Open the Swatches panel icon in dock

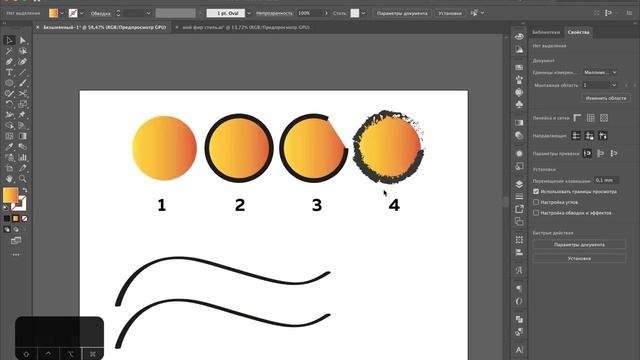pos(519,67)
